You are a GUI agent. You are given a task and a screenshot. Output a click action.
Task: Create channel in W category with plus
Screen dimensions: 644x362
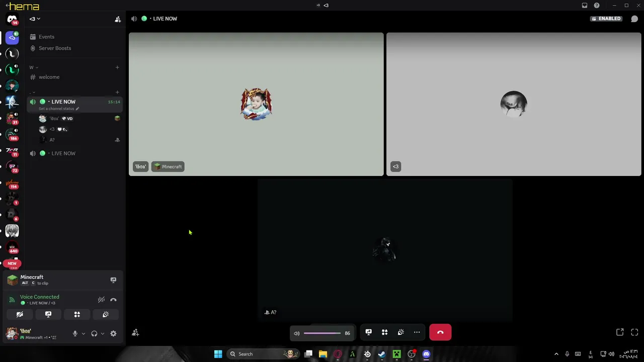pos(117,67)
